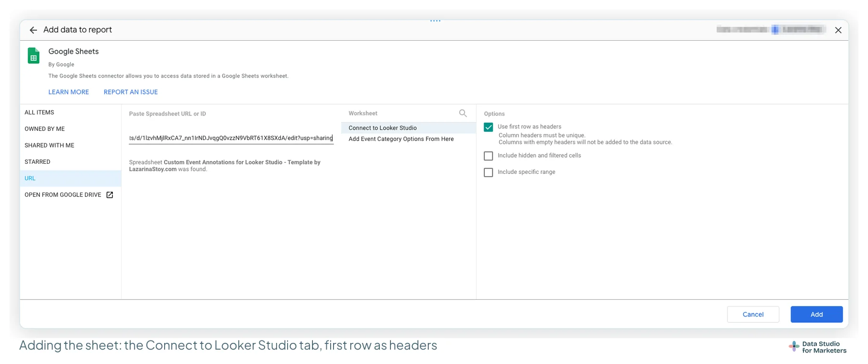Select the STARRED filter
The width and height of the screenshot is (868, 364).
[x=70, y=162]
